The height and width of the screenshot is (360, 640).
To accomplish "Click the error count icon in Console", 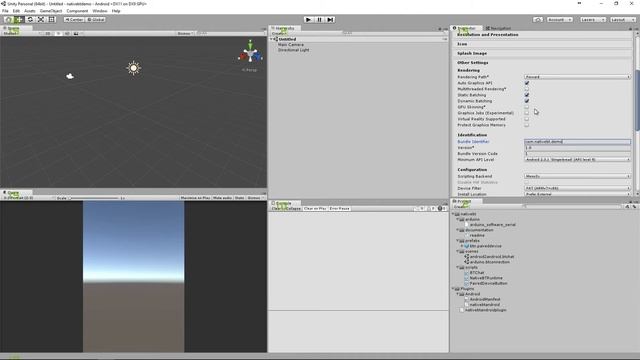I will (x=440, y=209).
